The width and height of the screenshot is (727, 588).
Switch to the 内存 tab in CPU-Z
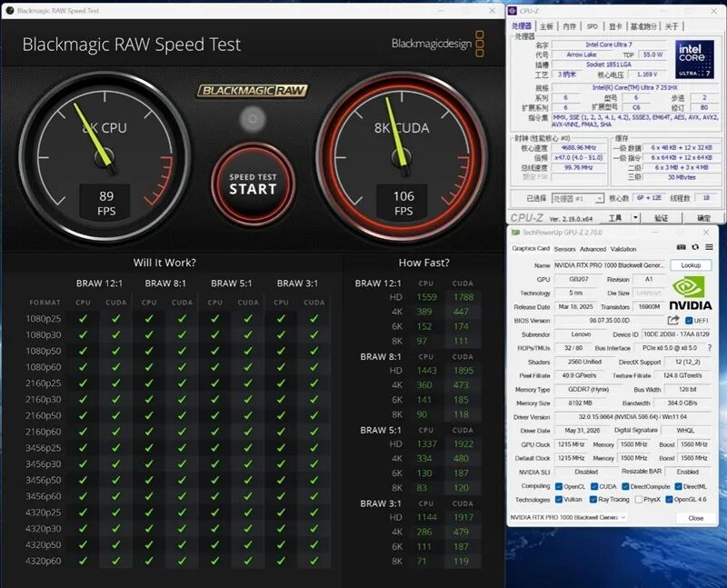click(570, 26)
